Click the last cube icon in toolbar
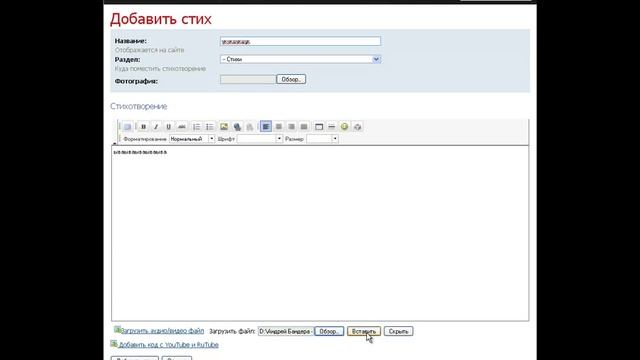The image size is (640, 360). (358, 127)
